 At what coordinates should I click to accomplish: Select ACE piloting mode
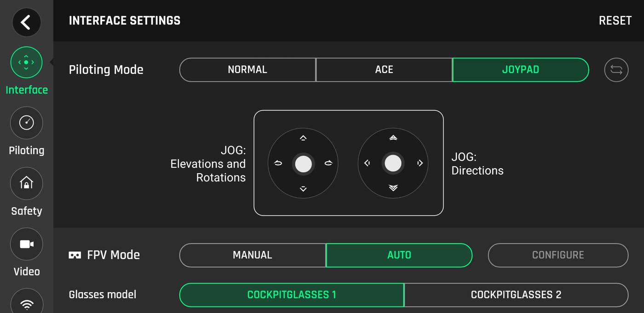(384, 70)
